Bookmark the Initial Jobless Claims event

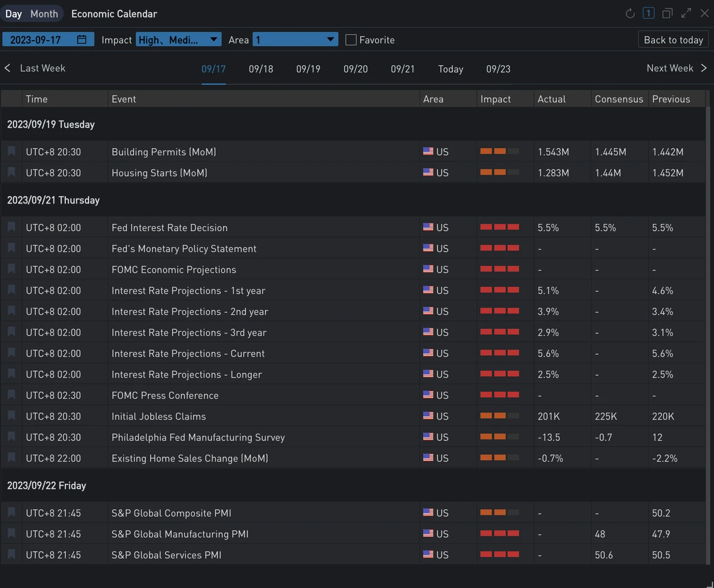(11, 416)
